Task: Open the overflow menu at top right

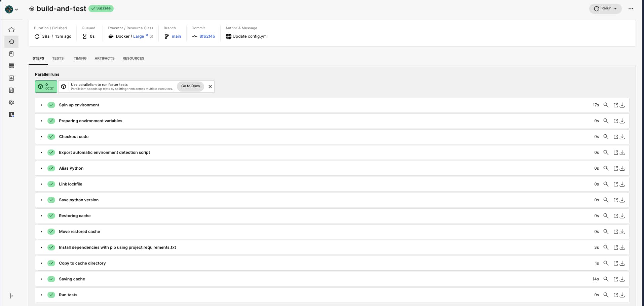Action: coord(631,9)
